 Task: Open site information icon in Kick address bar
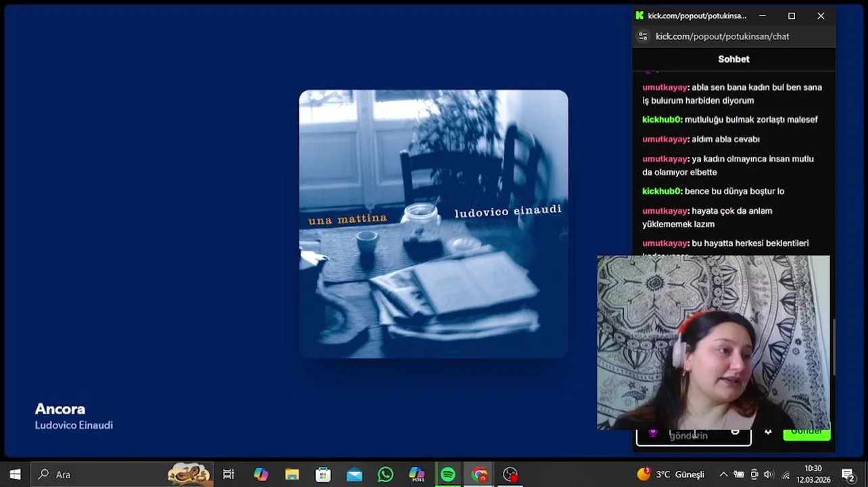click(643, 37)
